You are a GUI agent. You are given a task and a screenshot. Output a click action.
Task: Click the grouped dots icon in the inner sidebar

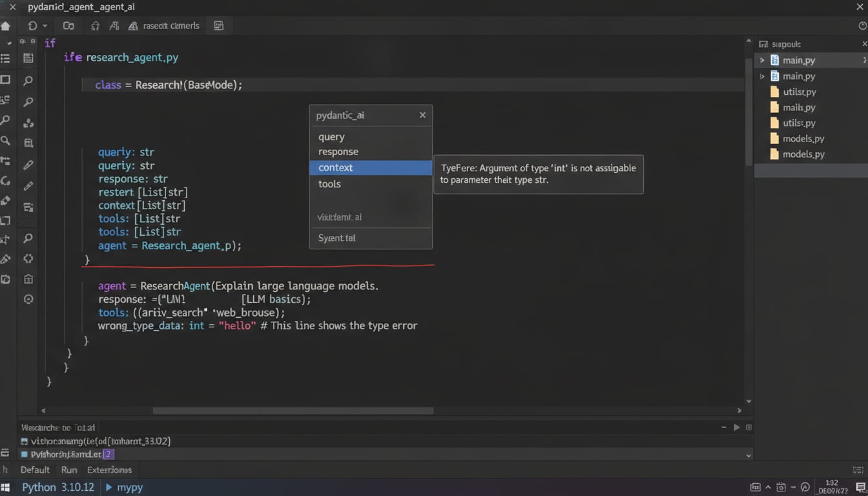(28, 123)
